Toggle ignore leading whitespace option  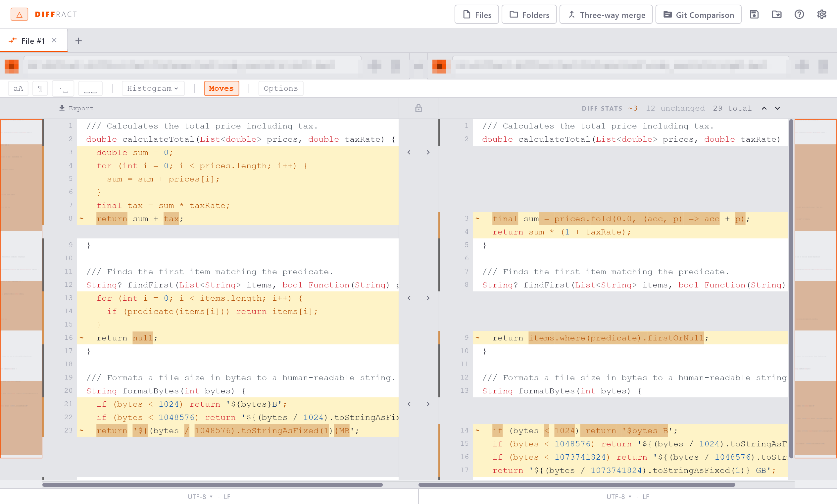pos(63,88)
